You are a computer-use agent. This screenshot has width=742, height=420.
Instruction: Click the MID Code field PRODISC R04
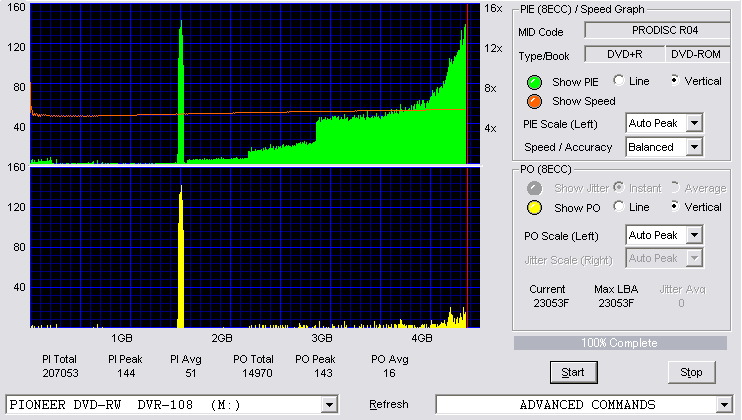click(x=657, y=30)
